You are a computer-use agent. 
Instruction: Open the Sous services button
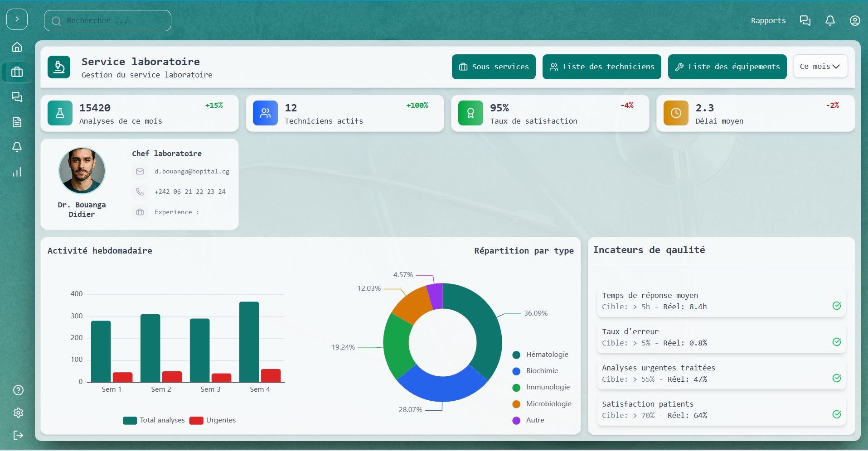coord(494,67)
